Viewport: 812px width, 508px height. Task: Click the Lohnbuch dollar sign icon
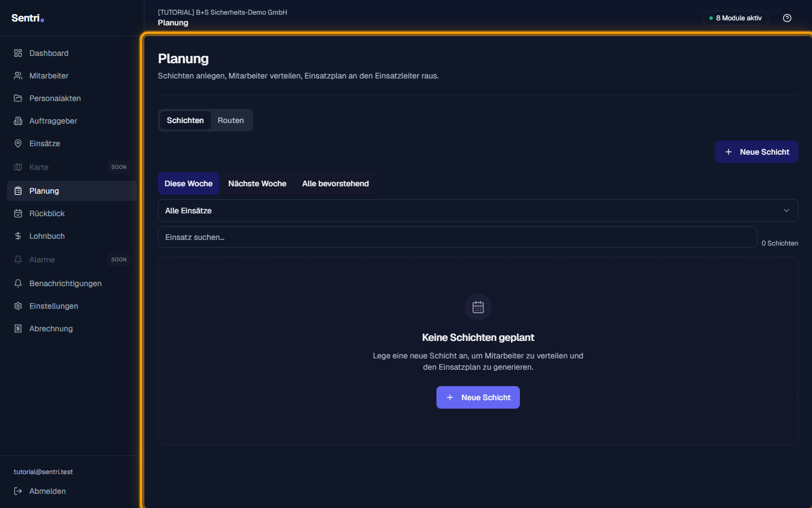(x=18, y=236)
